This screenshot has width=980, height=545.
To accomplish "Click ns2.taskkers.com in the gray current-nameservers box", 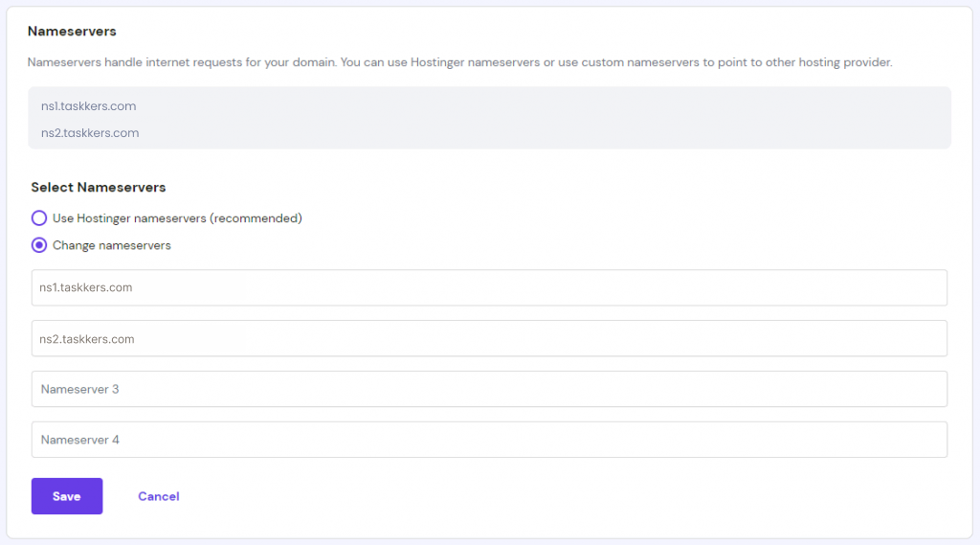I will [x=90, y=133].
